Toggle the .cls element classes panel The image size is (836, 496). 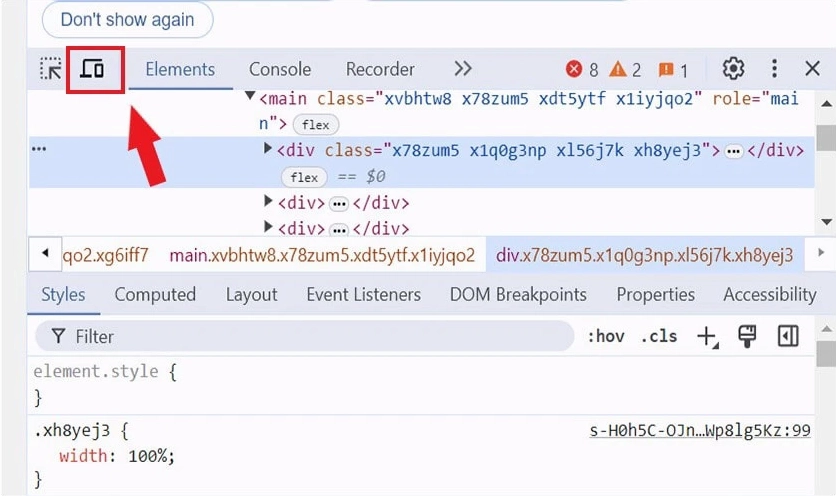(x=658, y=336)
